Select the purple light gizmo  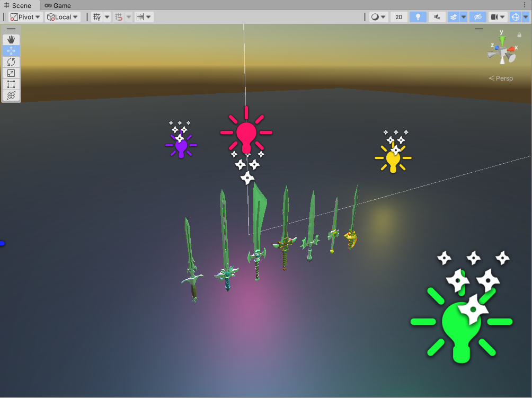(x=181, y=147)
